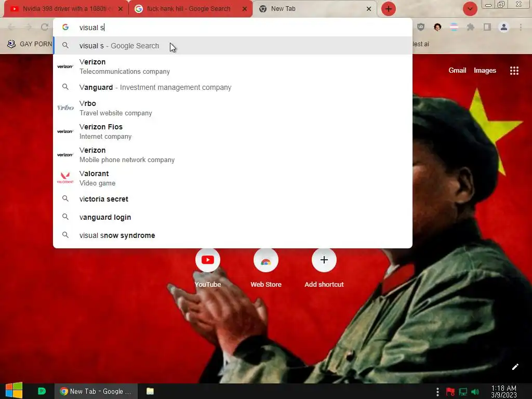Image resolution: width=532 pixels, height=399 pixels.
Task: Choose the visual s - Google Search suggestion
Action: point(233,46)
